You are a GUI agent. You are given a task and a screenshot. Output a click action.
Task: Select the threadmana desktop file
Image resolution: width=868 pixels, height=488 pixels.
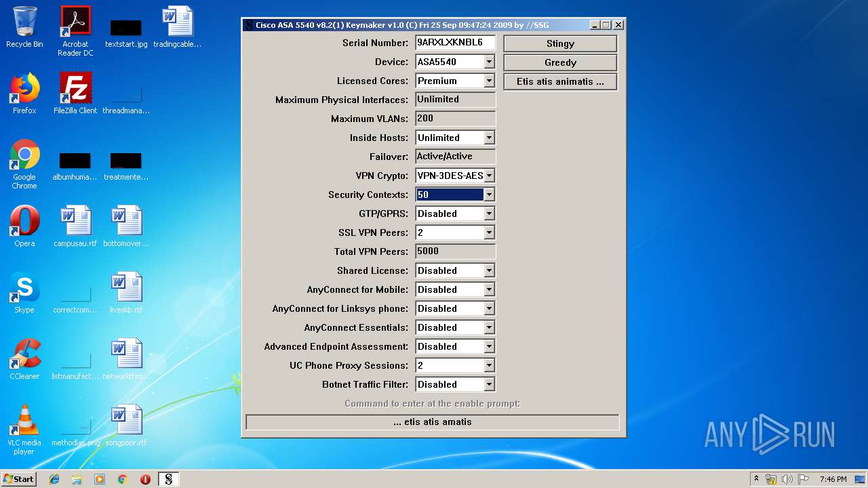click(126, 100)
